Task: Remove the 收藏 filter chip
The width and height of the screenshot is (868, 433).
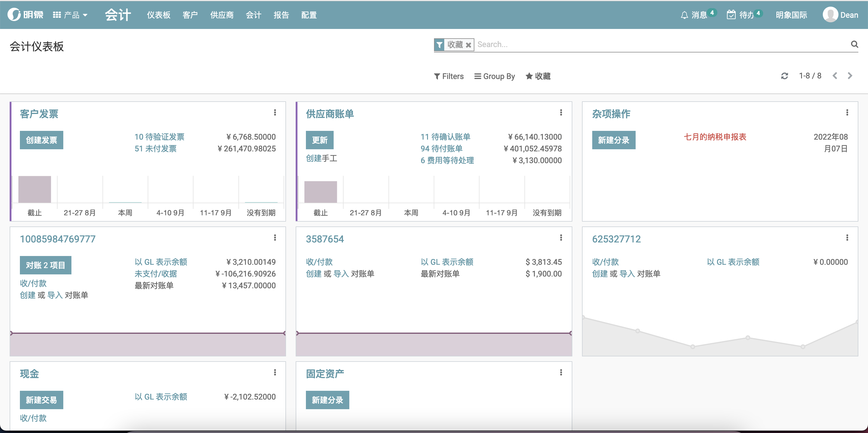Action: click(x=468, y=45)
